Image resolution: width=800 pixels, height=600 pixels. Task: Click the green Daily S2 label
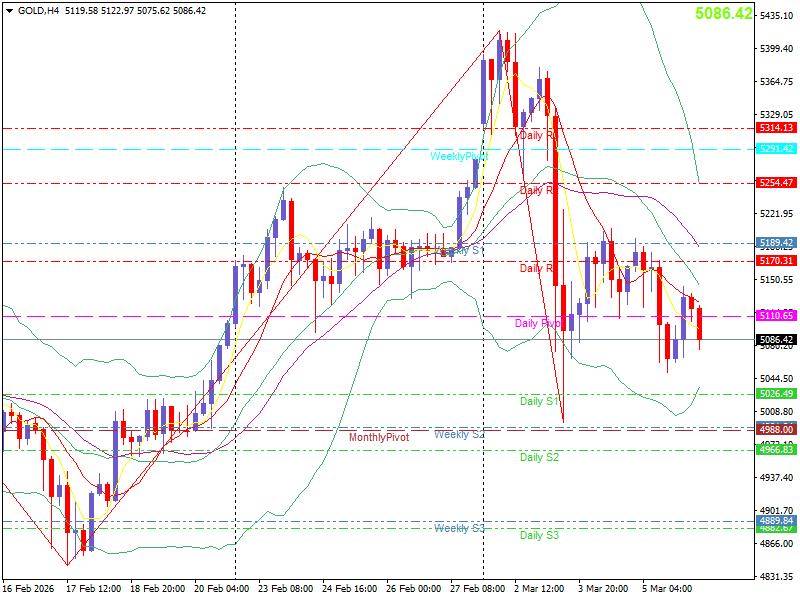(539, 457)
